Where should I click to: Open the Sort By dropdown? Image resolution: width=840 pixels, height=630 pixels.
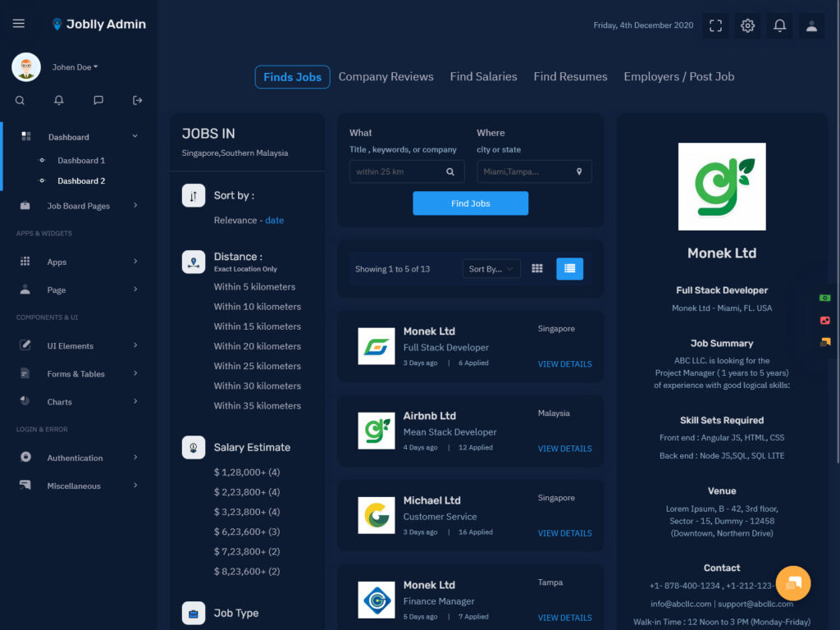(x=491, y=268)
